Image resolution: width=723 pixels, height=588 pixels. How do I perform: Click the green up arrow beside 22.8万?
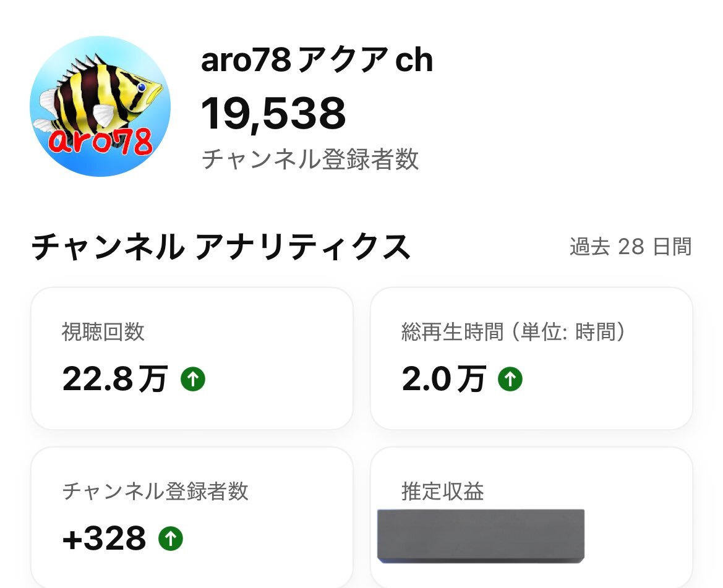(x=193, y=379)
